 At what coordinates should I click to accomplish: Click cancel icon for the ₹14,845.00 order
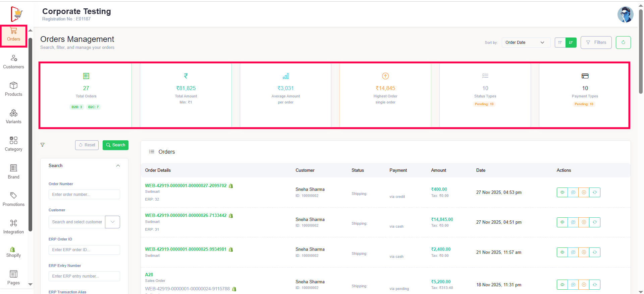(584, 222)
